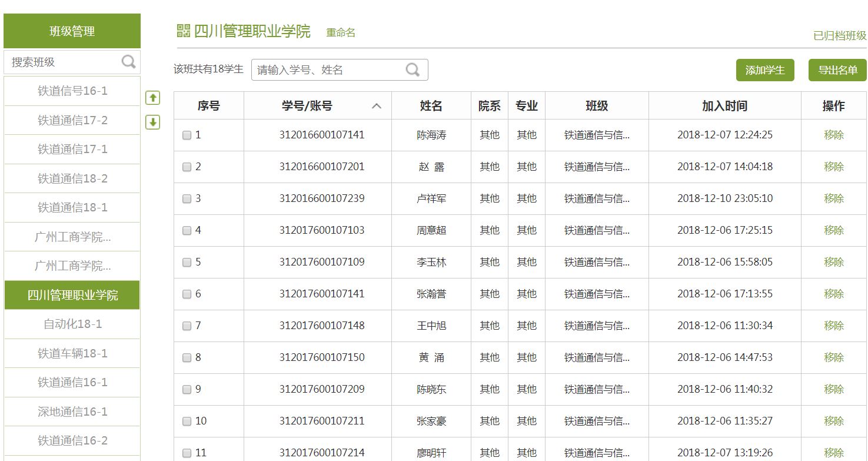Click the 序号 column header
The height and width of the screenshot is (461, 868).
point(209,106)
